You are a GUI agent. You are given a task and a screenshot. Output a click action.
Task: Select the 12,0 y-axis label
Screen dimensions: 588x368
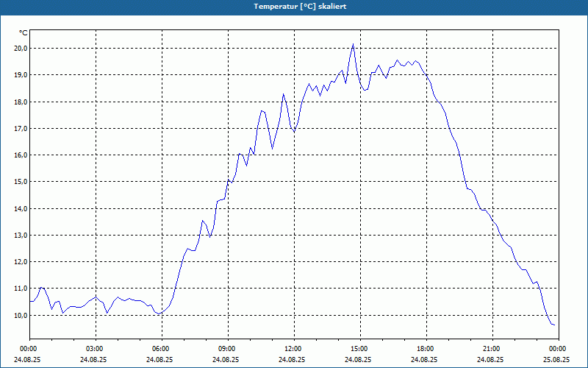coord(21,262)
